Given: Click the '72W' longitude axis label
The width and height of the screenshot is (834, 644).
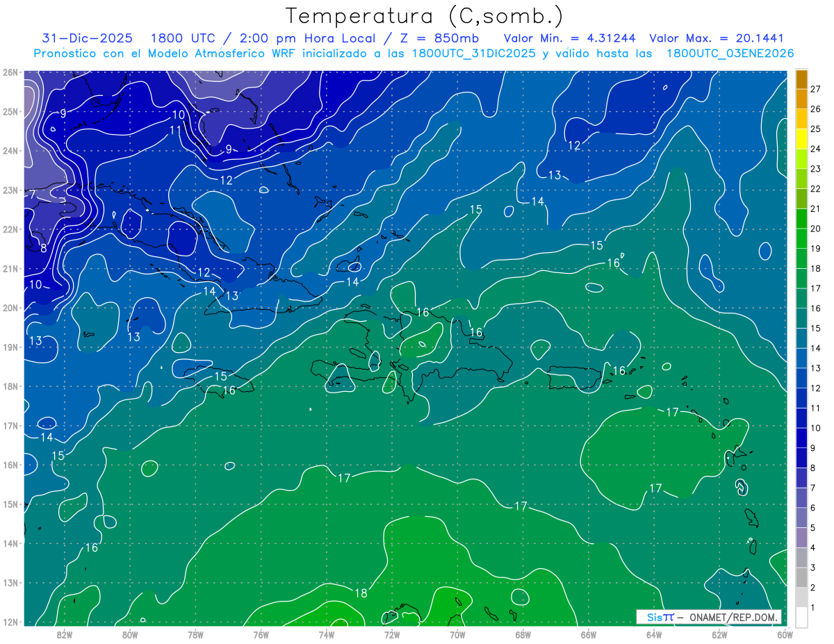Looking at the screenshot, I should (x=391, y=634).
